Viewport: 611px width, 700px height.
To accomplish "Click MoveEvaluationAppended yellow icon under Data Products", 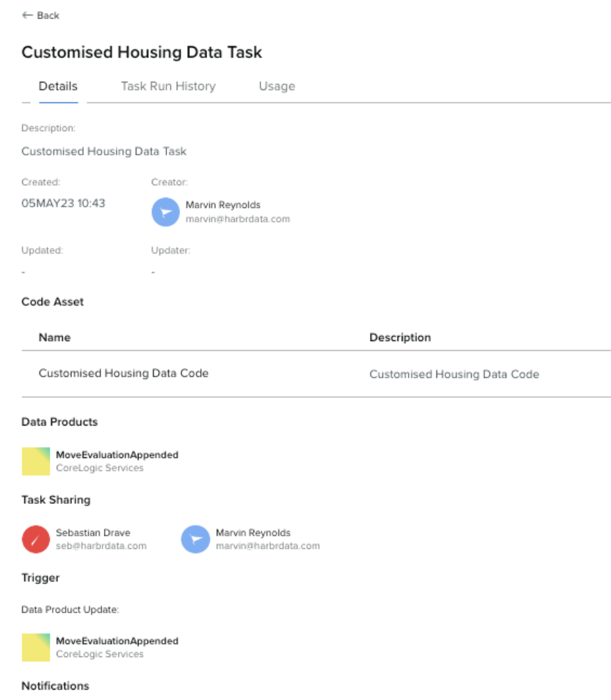I will coord(36,461).
